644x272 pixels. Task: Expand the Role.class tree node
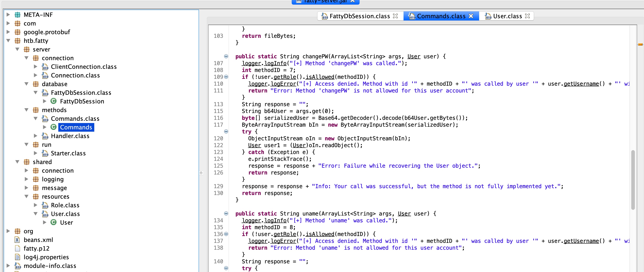36,205
